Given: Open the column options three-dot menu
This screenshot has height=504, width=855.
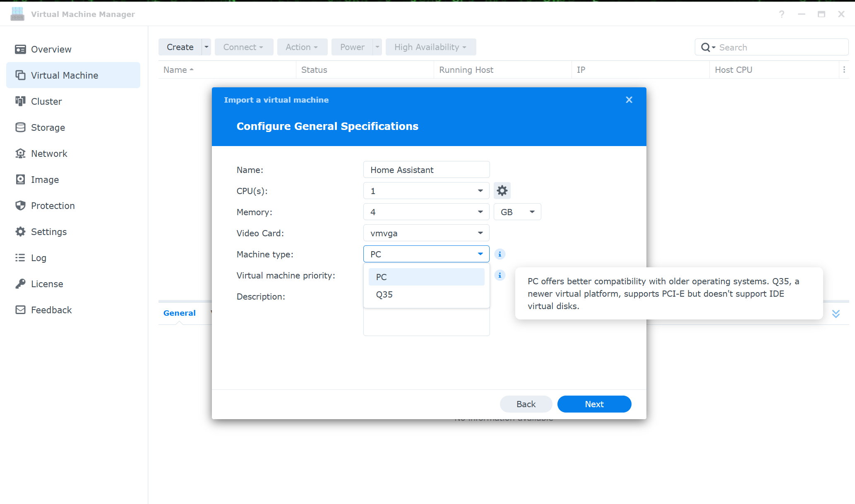Looking at the screenshot, I should click(x=844, y=70).
